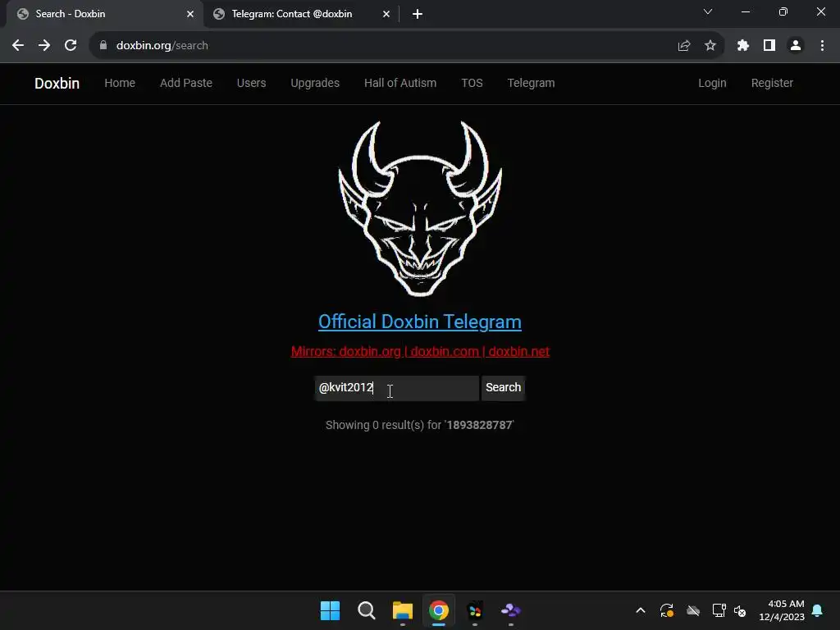Click the red Mirrors links line
840x630 pixels.
pos(420,351)
